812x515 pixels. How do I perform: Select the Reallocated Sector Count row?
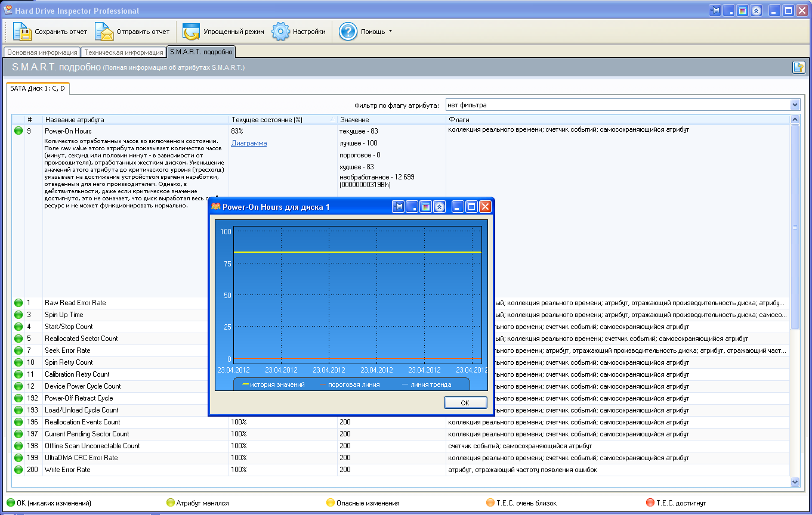[x=81, y=339]
